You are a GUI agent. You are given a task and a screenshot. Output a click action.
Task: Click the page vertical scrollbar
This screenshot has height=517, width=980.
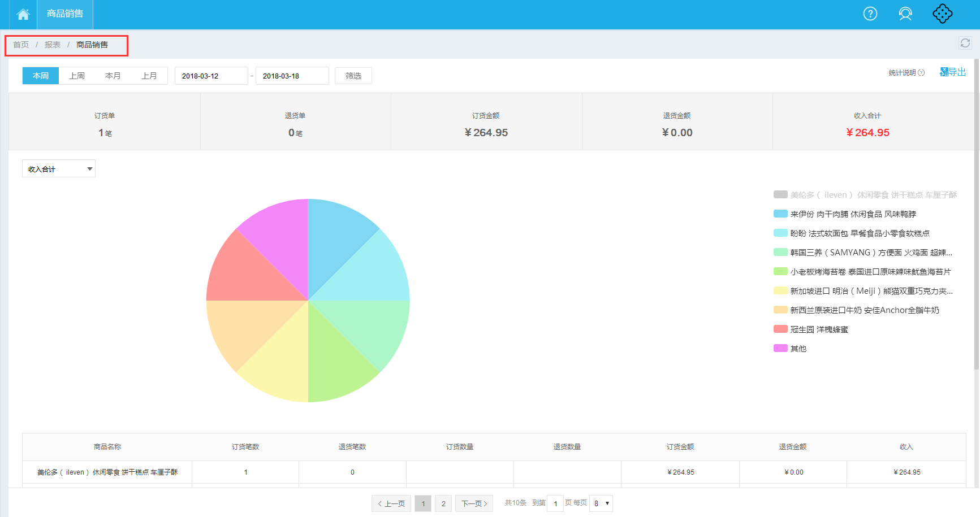pyautogui.click(x=977, y=215)
